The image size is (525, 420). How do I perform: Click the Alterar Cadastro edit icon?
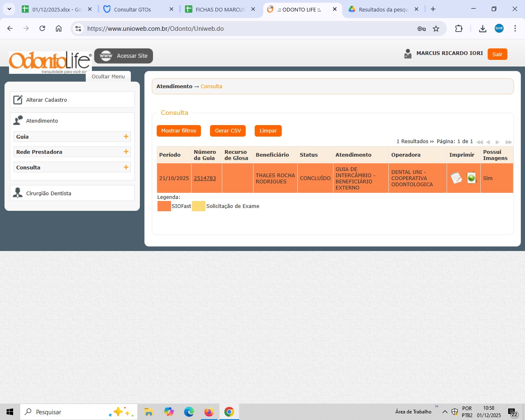(x=18, y=100)
